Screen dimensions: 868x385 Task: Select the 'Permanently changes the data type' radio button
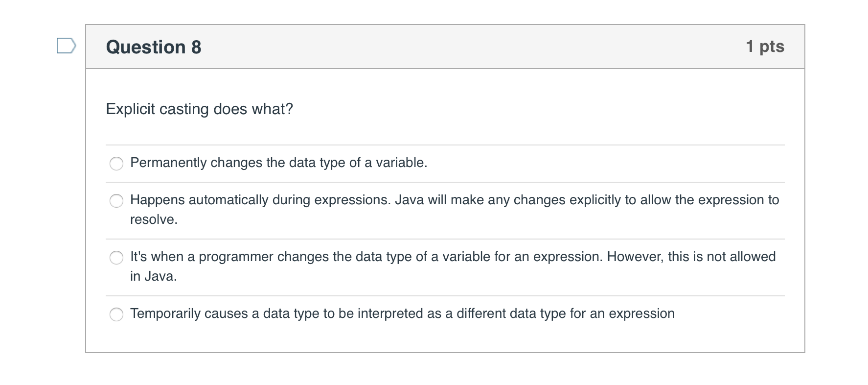116,164
